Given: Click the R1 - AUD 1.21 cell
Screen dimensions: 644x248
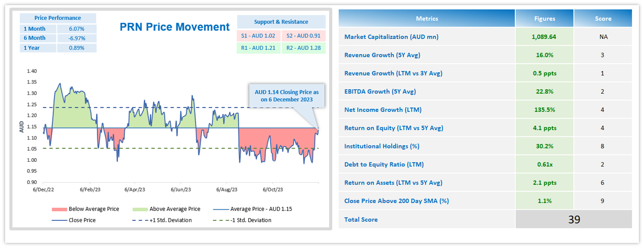Looking at the screenshot, I should click(x=259, y=48).
